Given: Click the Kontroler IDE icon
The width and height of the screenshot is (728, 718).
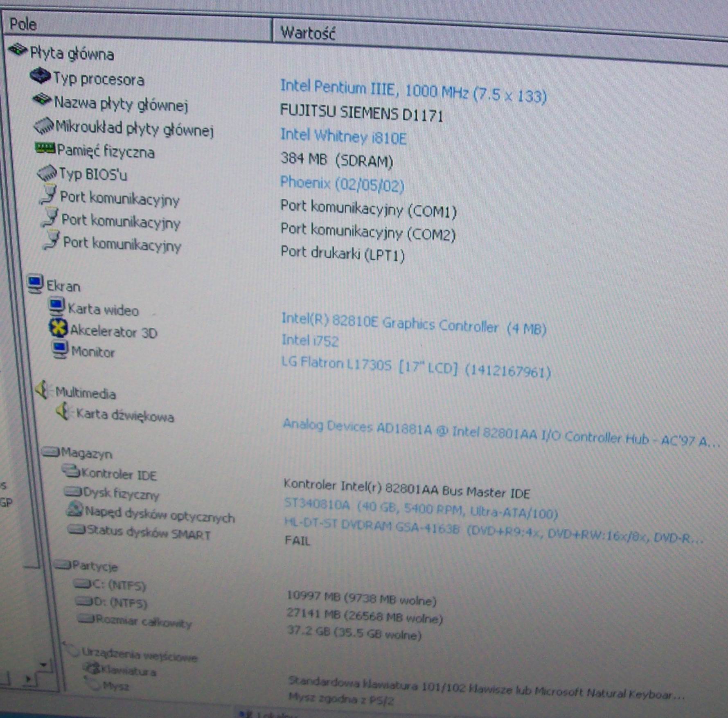Looking at the screenshot, I should click(71, 471).
